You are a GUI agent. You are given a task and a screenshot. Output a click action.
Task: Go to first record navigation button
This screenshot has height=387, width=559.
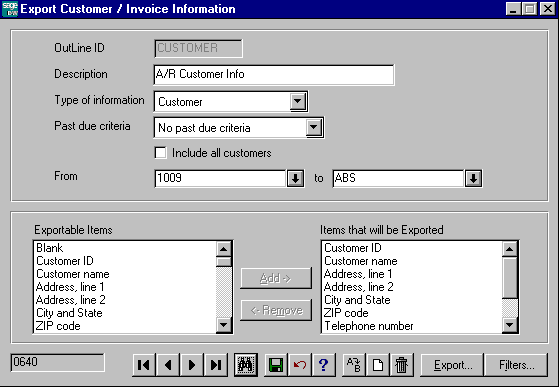point(144,365)
